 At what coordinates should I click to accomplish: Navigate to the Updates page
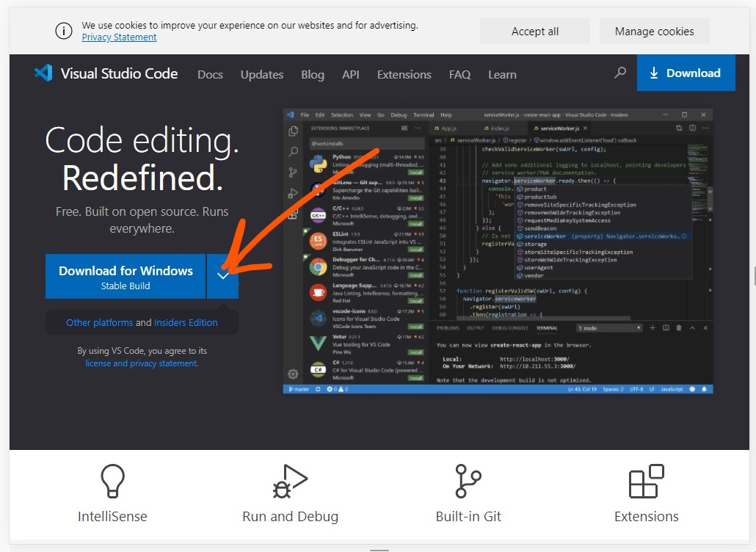coord(261,74)
